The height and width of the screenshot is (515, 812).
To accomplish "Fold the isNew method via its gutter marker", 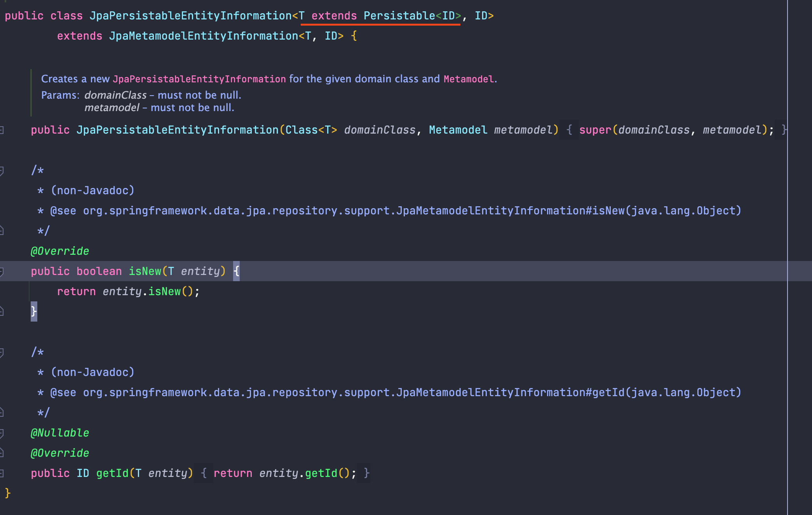I will (x=2, y=271).
